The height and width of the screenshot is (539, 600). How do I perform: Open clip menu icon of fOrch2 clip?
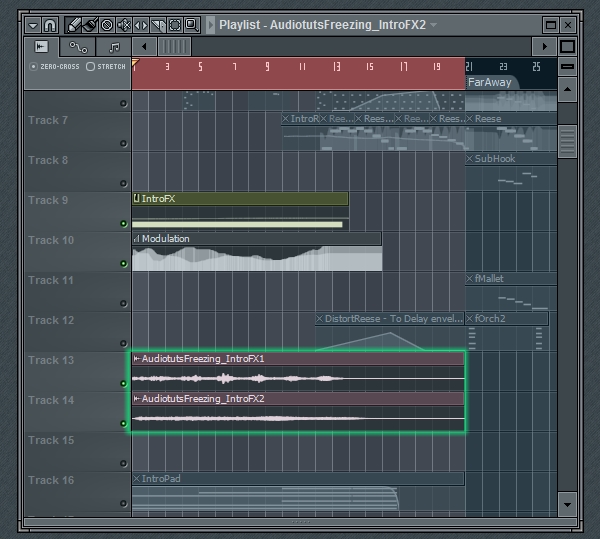470,318
